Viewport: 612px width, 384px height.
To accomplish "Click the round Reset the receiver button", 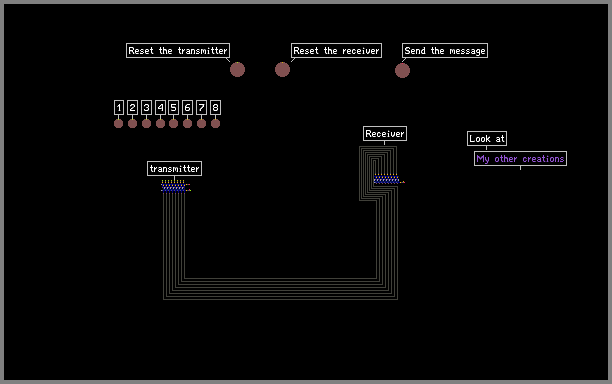I will click(x=282, y=69).
